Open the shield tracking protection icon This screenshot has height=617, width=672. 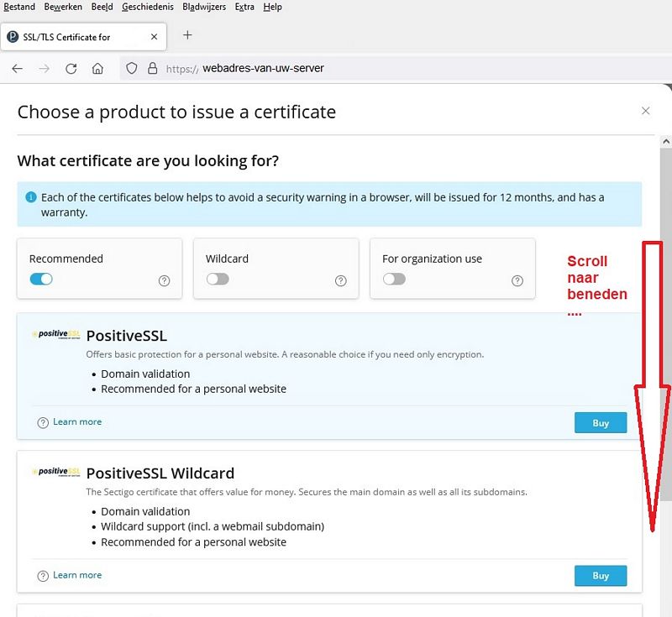pyautogui.click(x=132, y=68)
